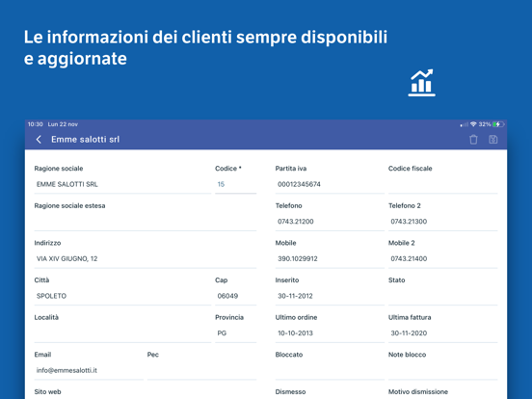This screenshot has height=399, width=532.
Task: Save the customer with the floppy disk icon
Action: (x=493, y=140)
